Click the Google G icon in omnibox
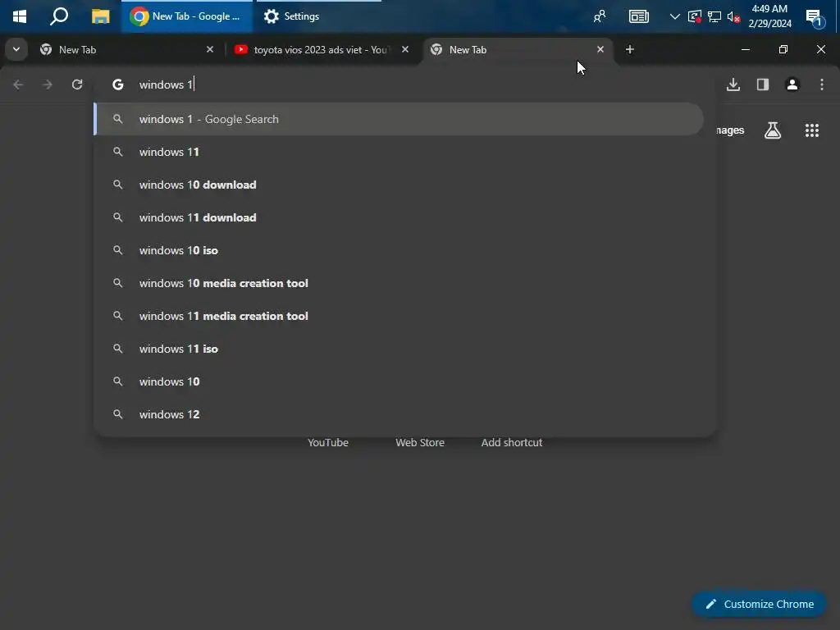Screen dimensions: 840x630 click(x=118, y=84)
